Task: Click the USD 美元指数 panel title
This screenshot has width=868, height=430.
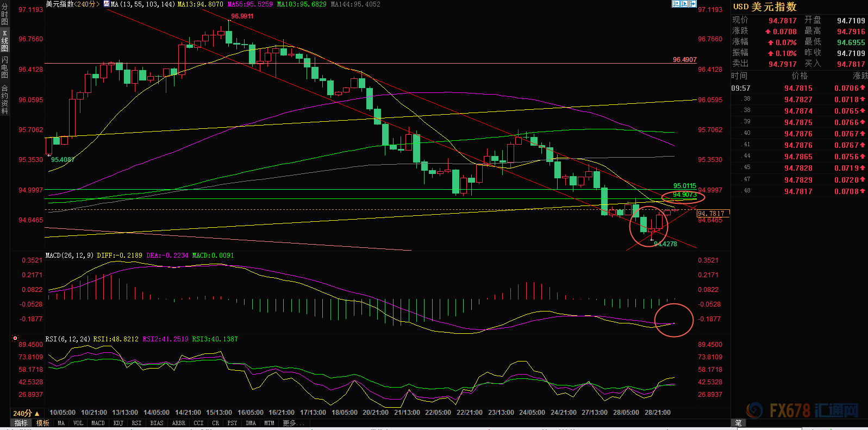Action: pos(765,7)
